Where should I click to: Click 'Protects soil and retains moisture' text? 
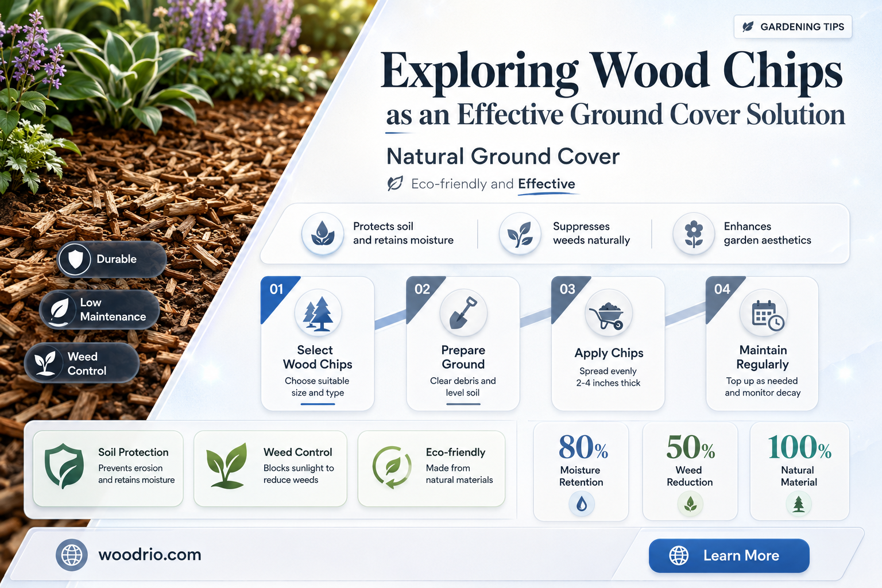403,233
